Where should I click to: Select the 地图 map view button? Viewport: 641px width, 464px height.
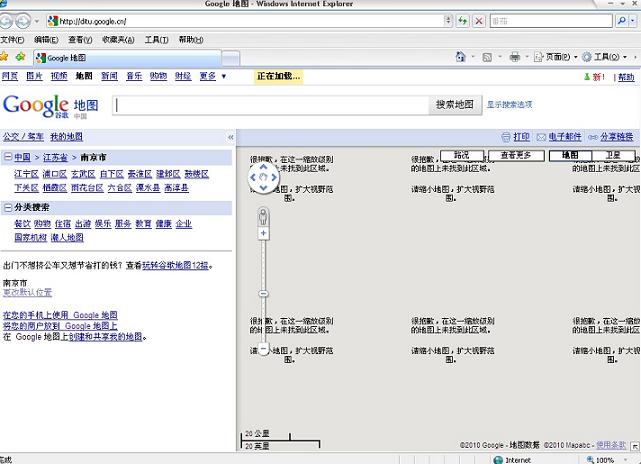coord(570,156)
